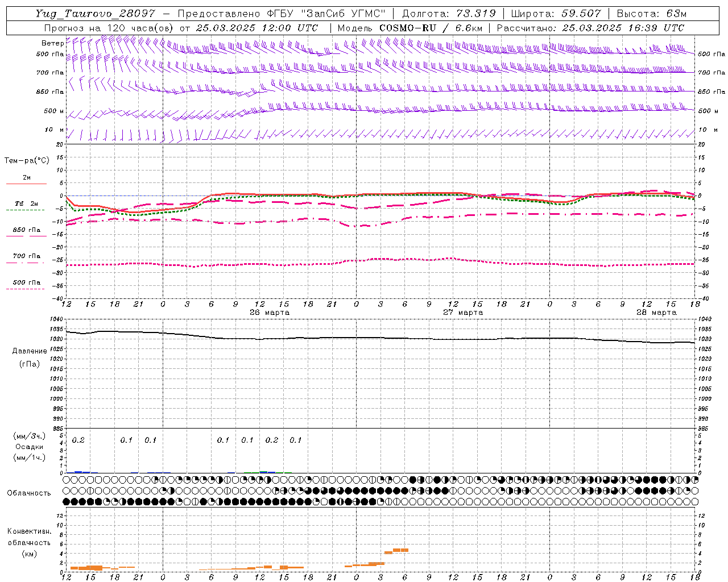Click the (км) convective height unit label
The width and height of the screenshot is (728, 582).
tap(29, 554)
